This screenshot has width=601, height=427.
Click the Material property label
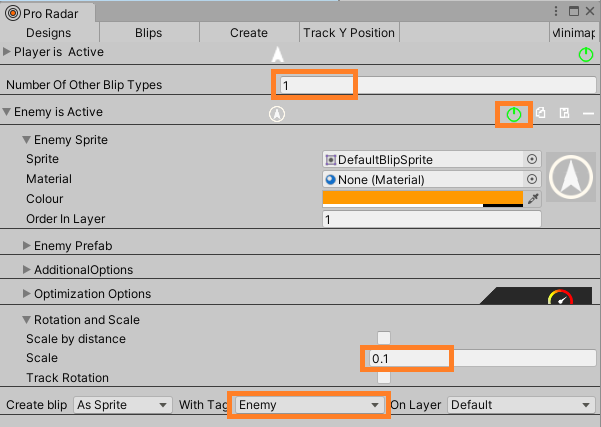(49, 179)
